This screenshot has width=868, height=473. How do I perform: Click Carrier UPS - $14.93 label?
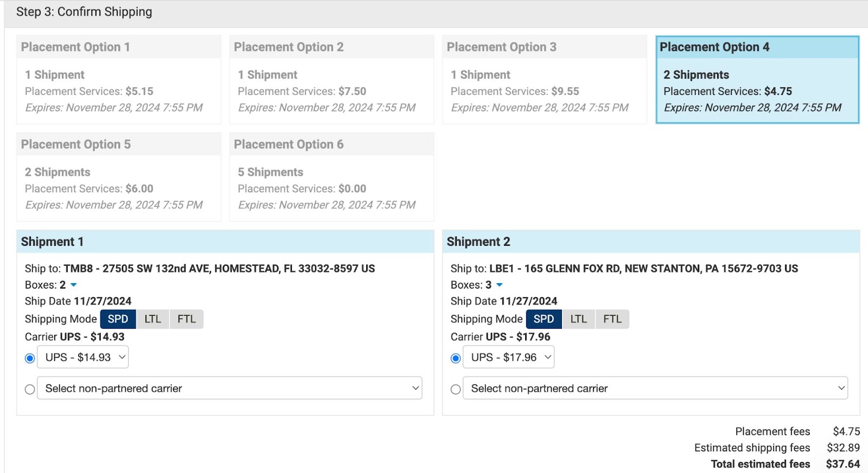[75, 337]
